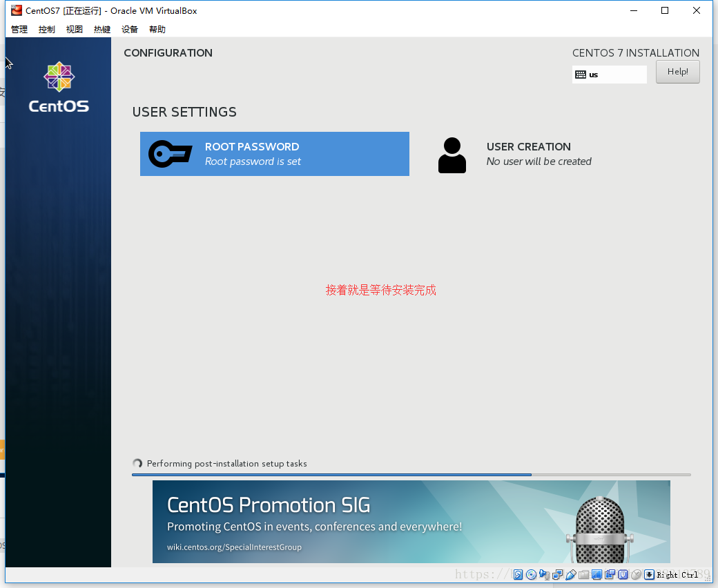718x588 pixels.
Task: Click the VirtualBox icon in title bar
Action: 17,10
